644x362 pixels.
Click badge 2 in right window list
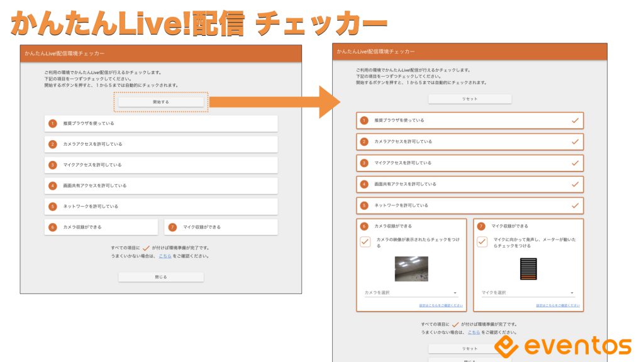(x=364, y=141)
